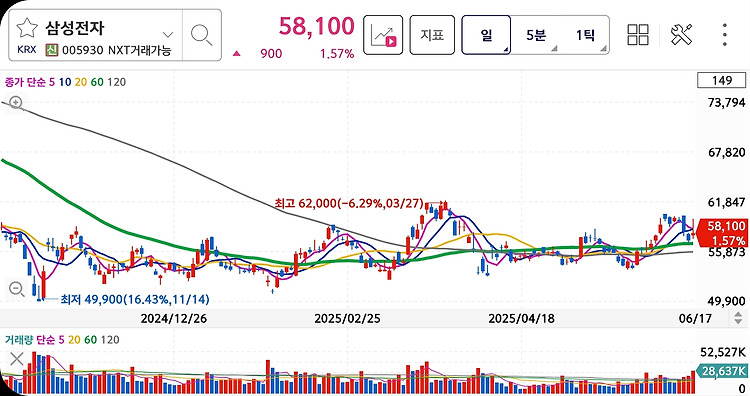Select the 5분 period tab
This screenshot has height=396, width=750.
tap(536, 35)
